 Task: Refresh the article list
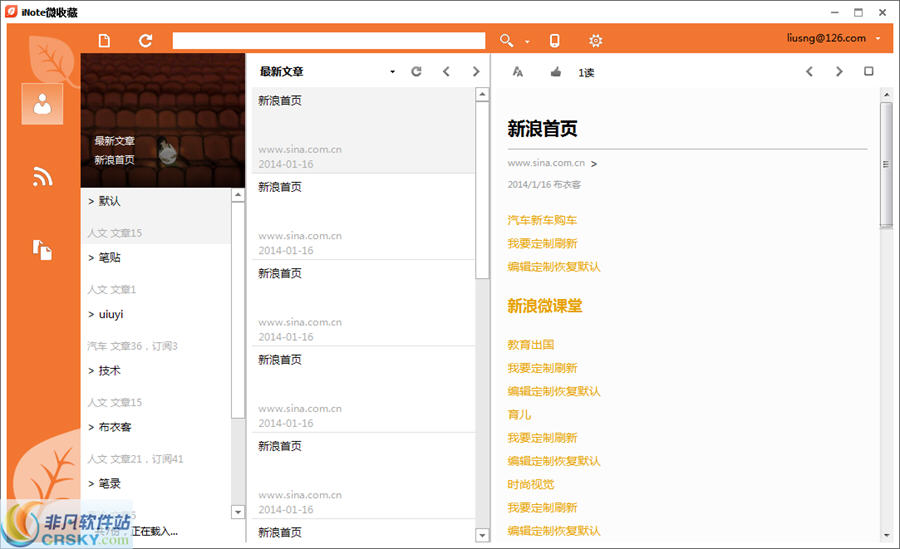pos(417,71)
